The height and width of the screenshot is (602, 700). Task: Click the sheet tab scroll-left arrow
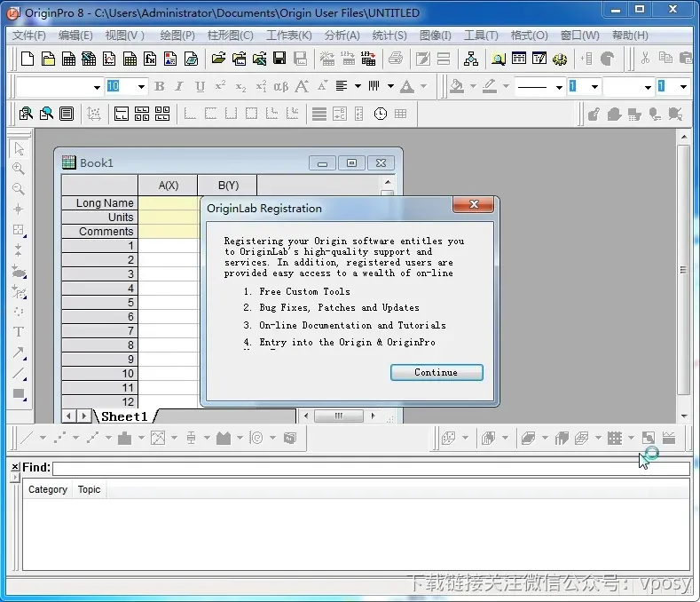click(68, 416)
